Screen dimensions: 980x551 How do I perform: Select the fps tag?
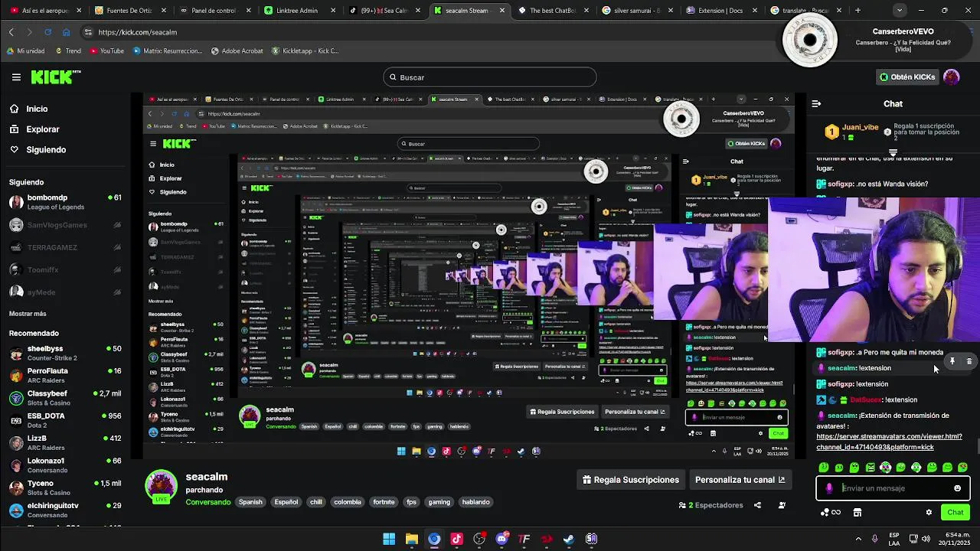coord(411,502)
